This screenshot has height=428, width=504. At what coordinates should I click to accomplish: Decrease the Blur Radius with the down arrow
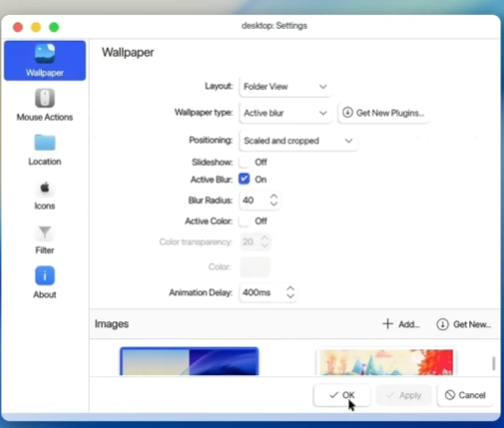tap(273, 204)
